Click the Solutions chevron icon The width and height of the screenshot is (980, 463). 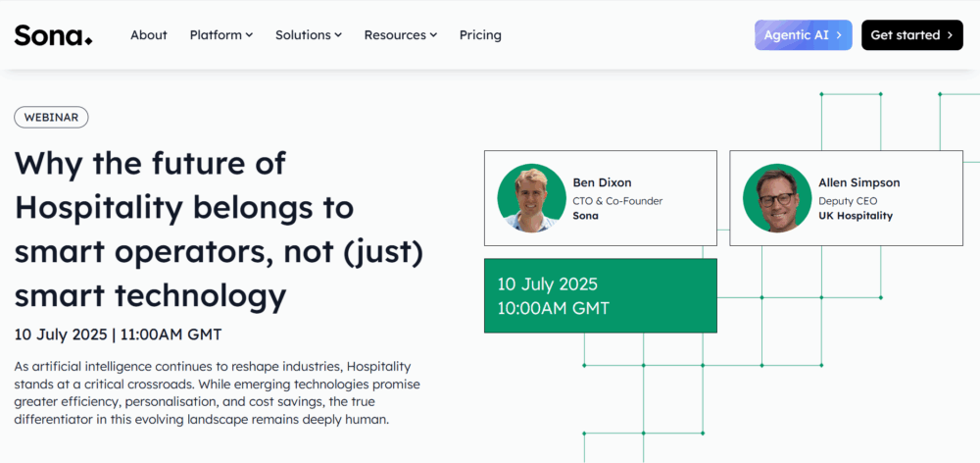(x=338, y=35)
